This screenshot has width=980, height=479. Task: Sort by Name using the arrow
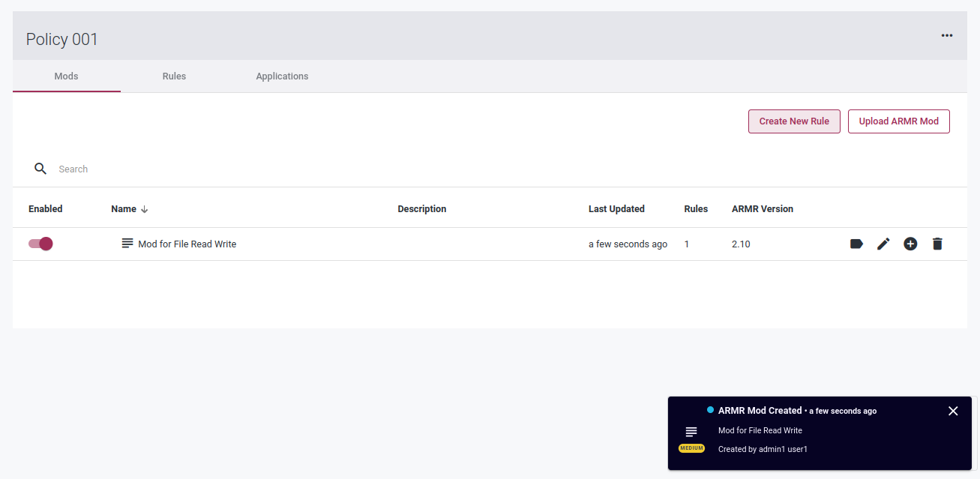pyautogui.click(x=145, y=209)
